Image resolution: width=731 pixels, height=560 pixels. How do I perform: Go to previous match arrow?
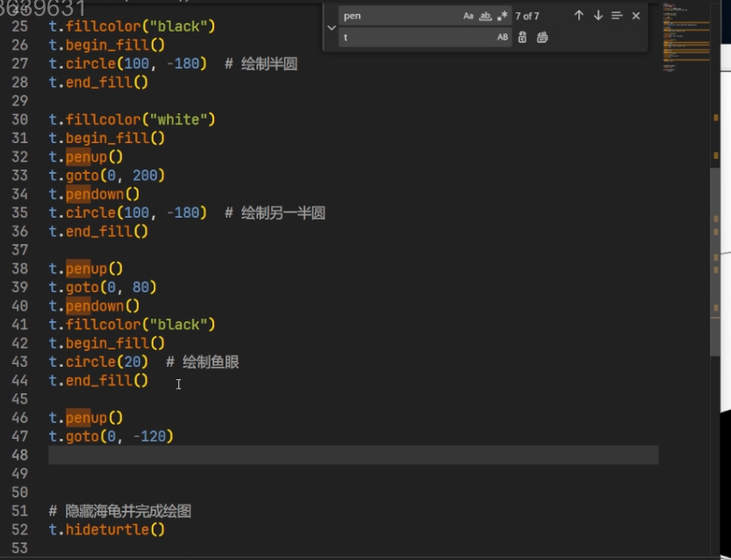point(578,16)
